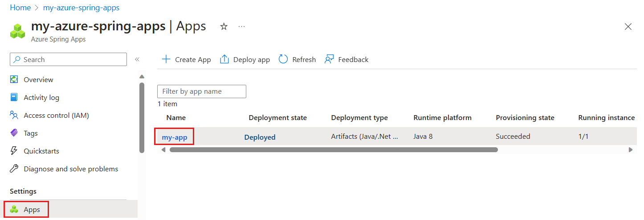The width and height of the screenshot is (644, 220).
Task: Click the Deployed state link
Action: click(x=260, y=137)
